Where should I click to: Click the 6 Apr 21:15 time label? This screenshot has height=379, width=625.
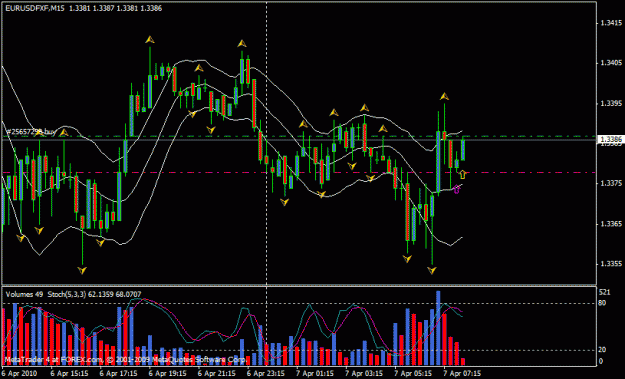click(x=217, y=373)
